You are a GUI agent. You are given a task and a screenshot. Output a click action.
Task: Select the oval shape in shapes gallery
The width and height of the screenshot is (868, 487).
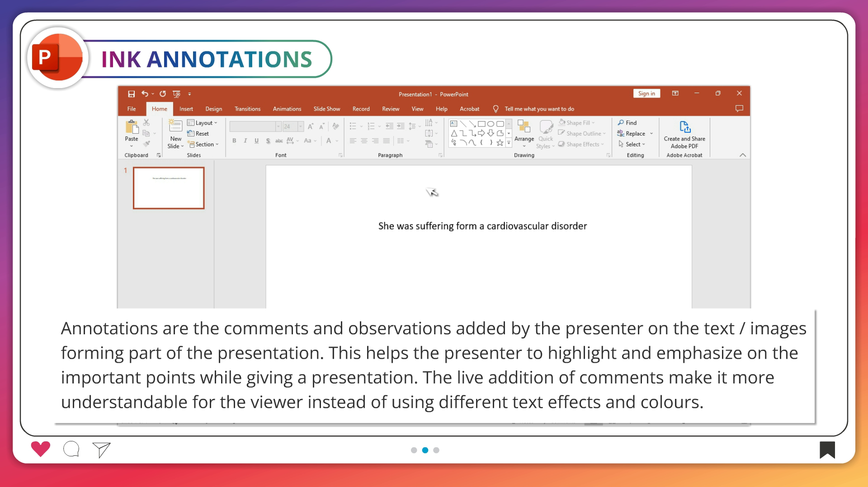[x=491, y=124]
